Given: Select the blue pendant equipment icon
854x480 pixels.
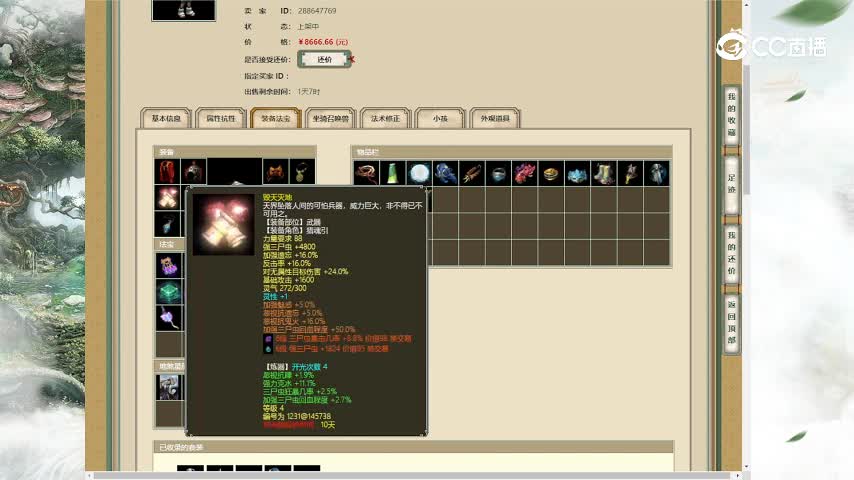Looking at the screenshot, I should (x=167, y=224).
